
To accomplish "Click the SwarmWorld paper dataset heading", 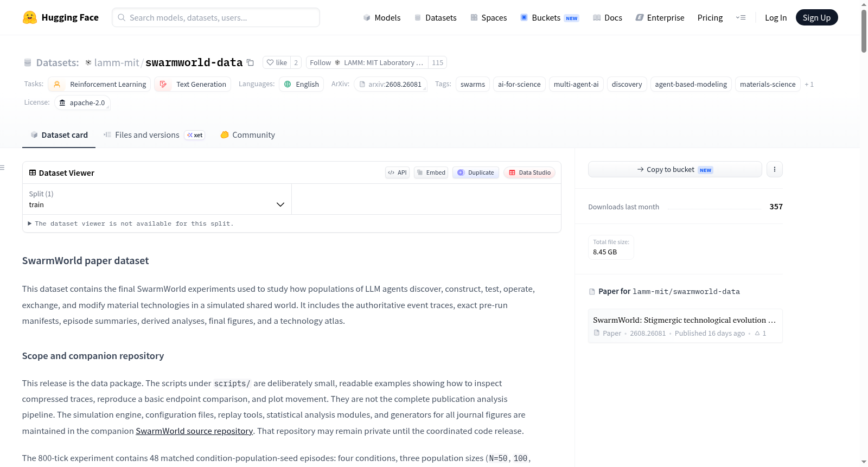I will [85, 261].
